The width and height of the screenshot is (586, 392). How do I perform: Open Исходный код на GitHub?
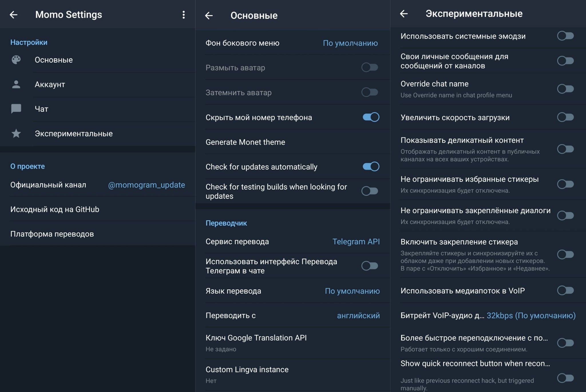(98, 209)
